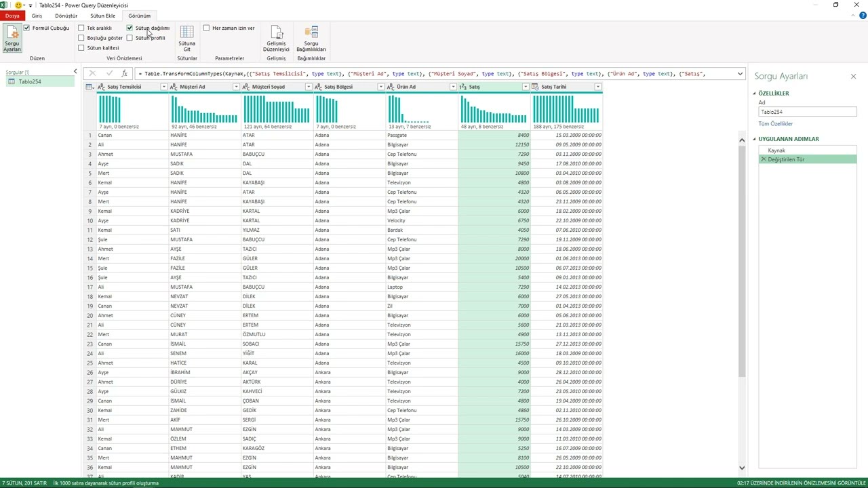Open Sorgu Ayarları ribbon button
Screen dimensions: 868x488
tap(12, 39)
